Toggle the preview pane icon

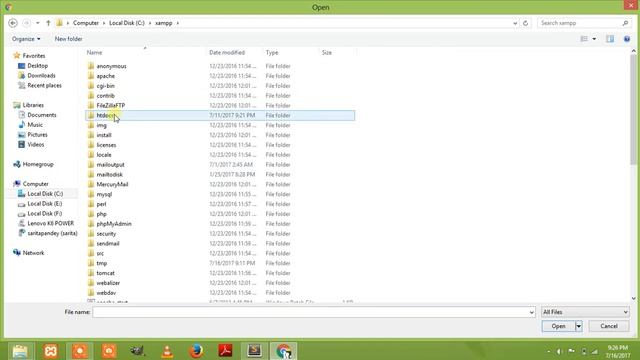point(610,39)
